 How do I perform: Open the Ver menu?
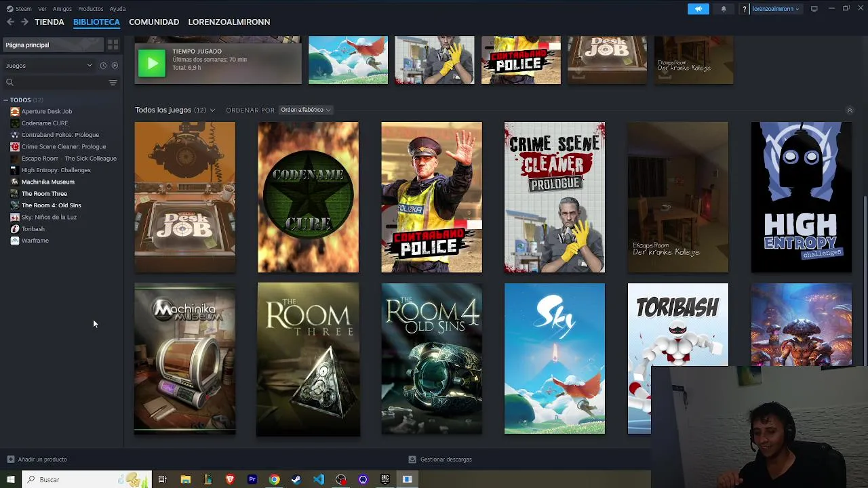(42, 9)
